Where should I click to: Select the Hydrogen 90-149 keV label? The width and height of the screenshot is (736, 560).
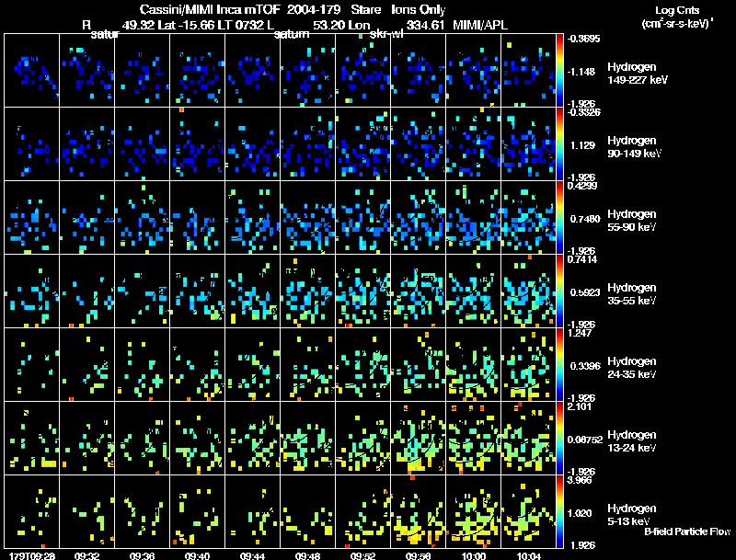point(634,147)
